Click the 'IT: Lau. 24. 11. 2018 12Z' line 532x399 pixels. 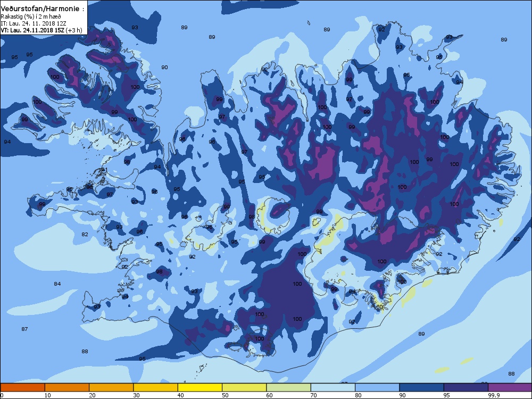pyautogui.click(x=33, y=23)
